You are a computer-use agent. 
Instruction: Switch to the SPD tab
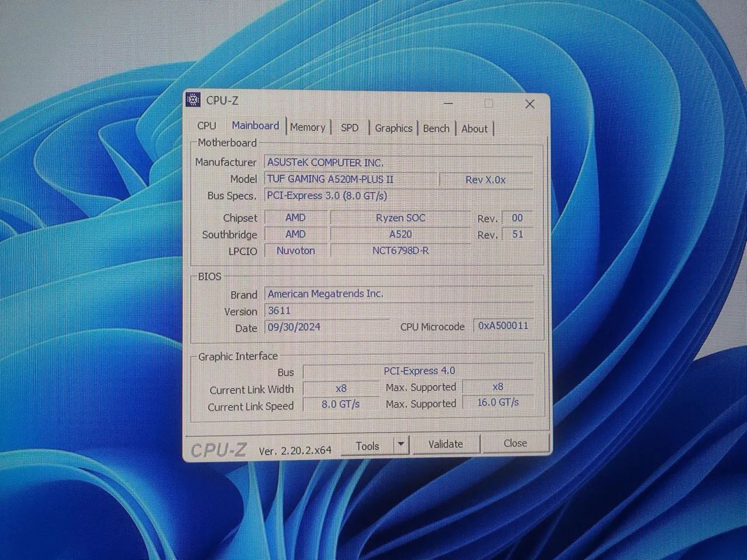pyautogui.click(x=350, y=128)
